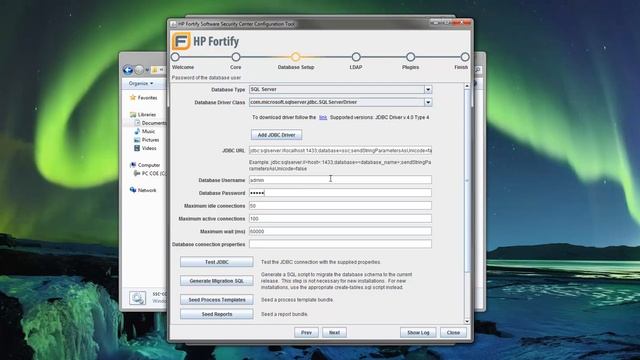640x360 pixels.
Task: Open the Show Log button
Action: tap(418, 333)
